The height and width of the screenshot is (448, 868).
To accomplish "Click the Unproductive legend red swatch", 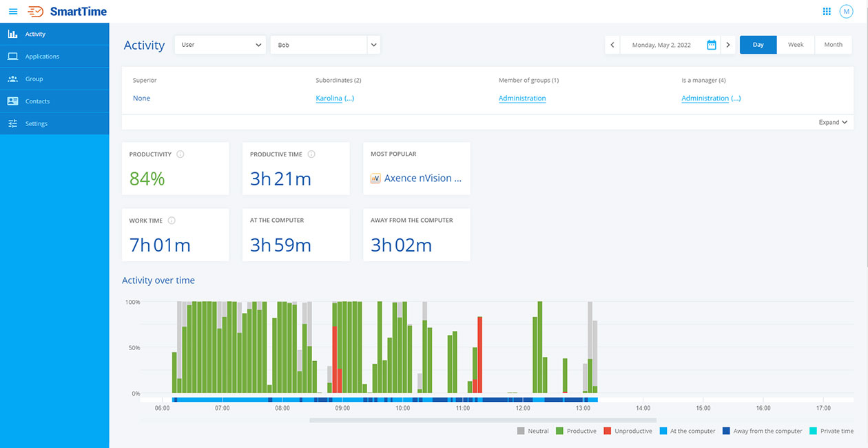I will [x=607, y=431].
